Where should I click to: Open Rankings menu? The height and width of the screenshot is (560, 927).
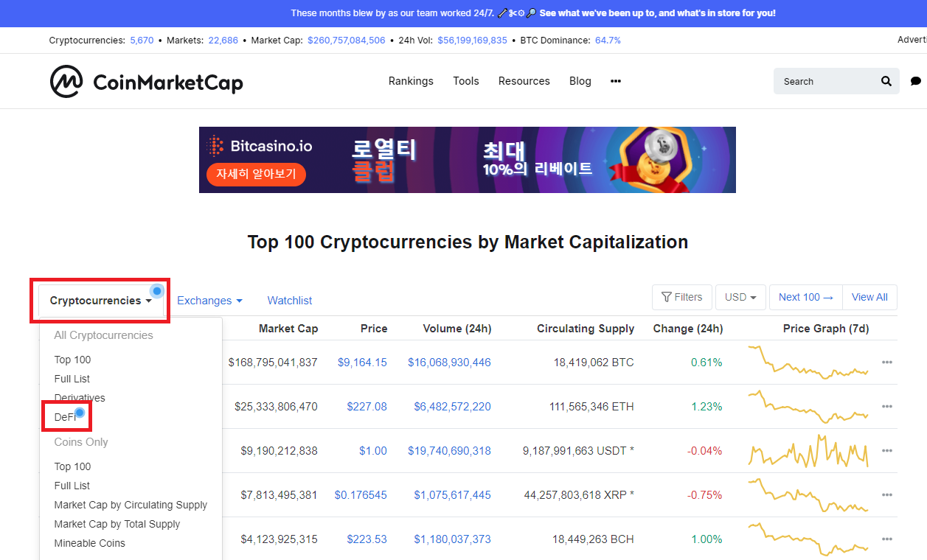coord(411,81)
